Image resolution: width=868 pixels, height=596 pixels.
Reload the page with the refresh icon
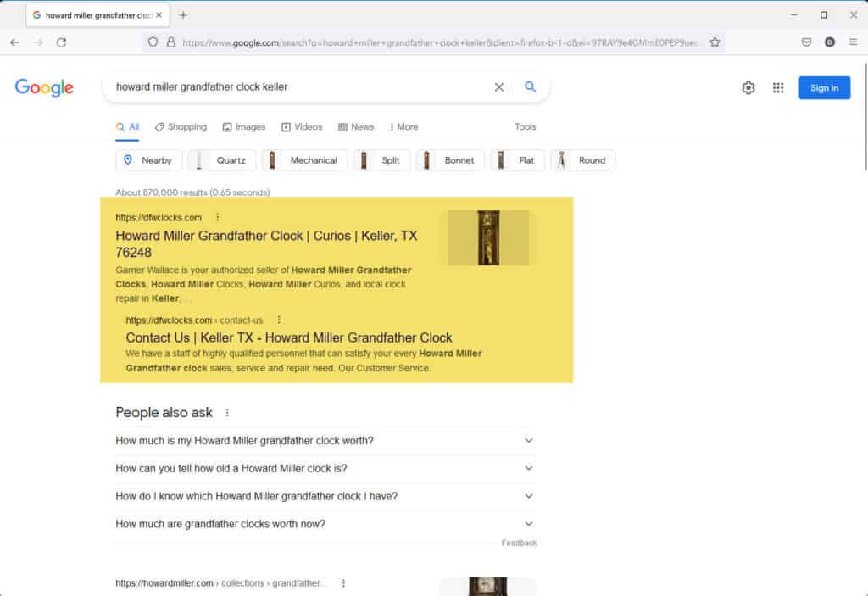tap(61, 42)
